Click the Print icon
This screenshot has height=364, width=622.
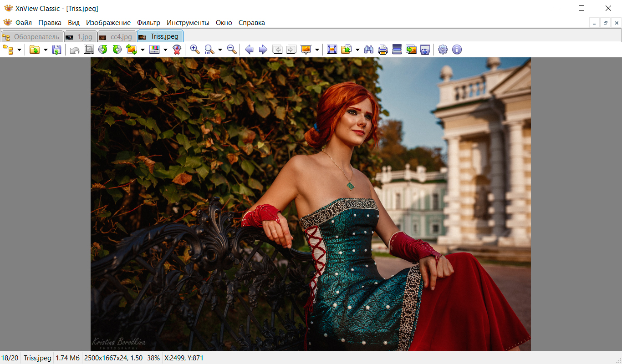383,50
